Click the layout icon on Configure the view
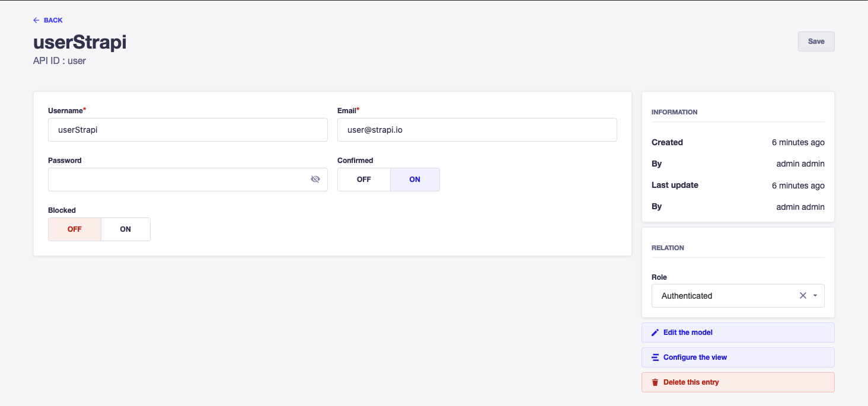Screen dimensions: 868x406 [655, 357]
